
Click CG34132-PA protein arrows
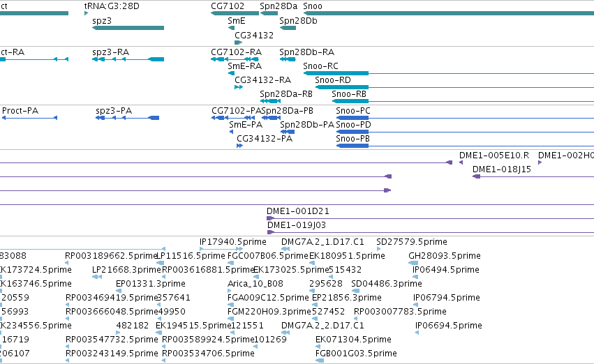[x=239, y=146]
